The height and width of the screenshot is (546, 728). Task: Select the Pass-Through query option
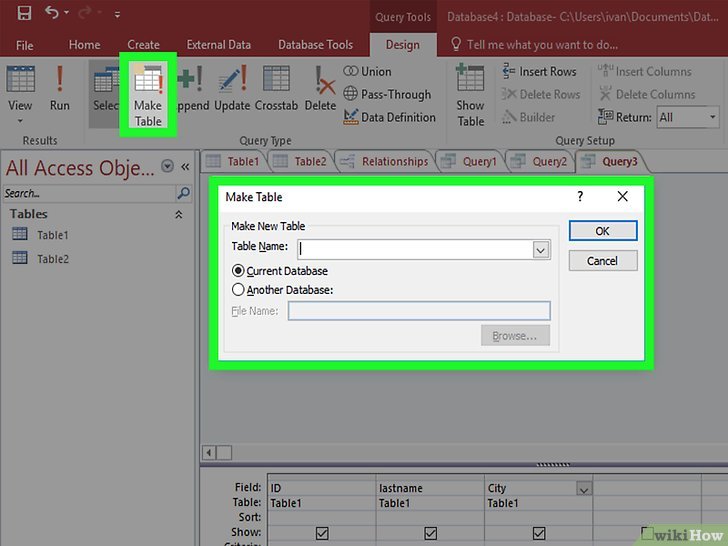[x=387, y=94]
